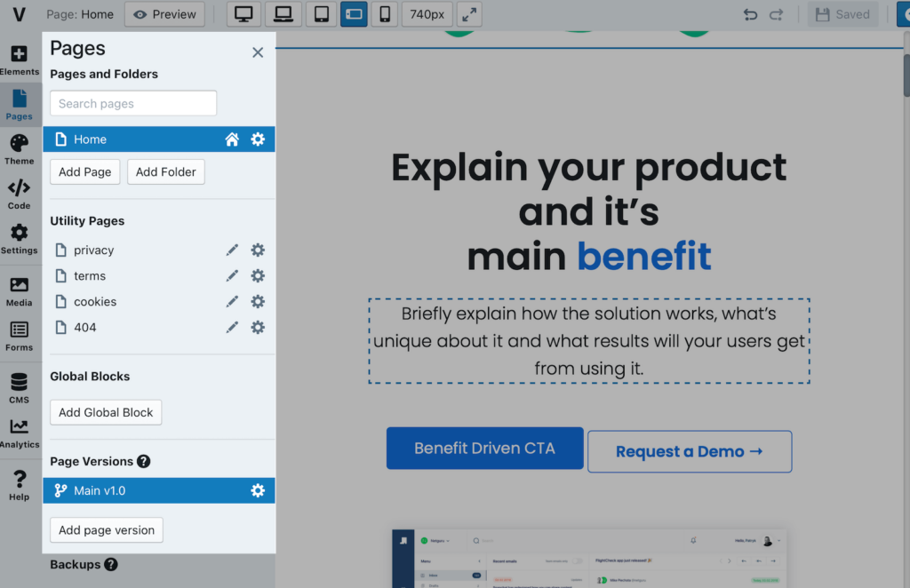Click the Add Page button
The width and height of the screenshot is (910, 588).
85,172
